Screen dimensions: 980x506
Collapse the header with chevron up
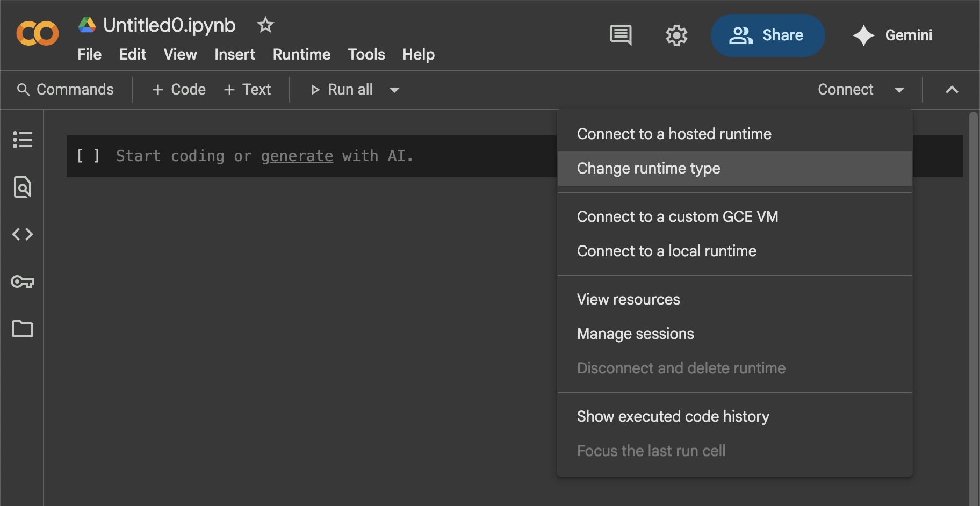pyautogui.click(x=952, y=90)
